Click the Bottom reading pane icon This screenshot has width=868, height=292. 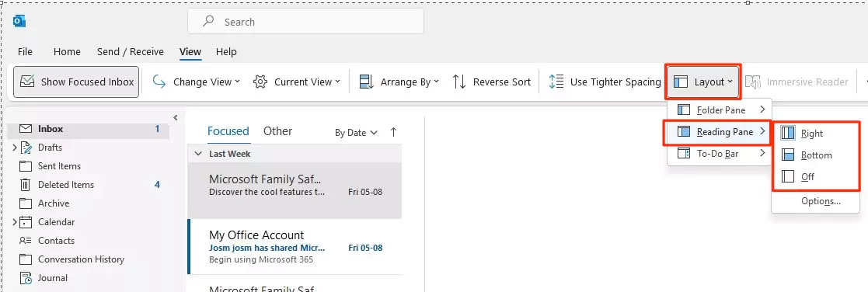point(788,155)
